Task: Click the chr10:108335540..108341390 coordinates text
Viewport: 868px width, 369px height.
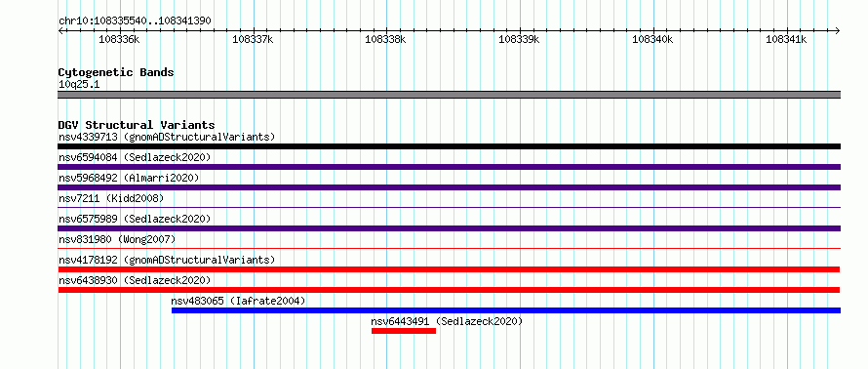Action: [135, 21]
